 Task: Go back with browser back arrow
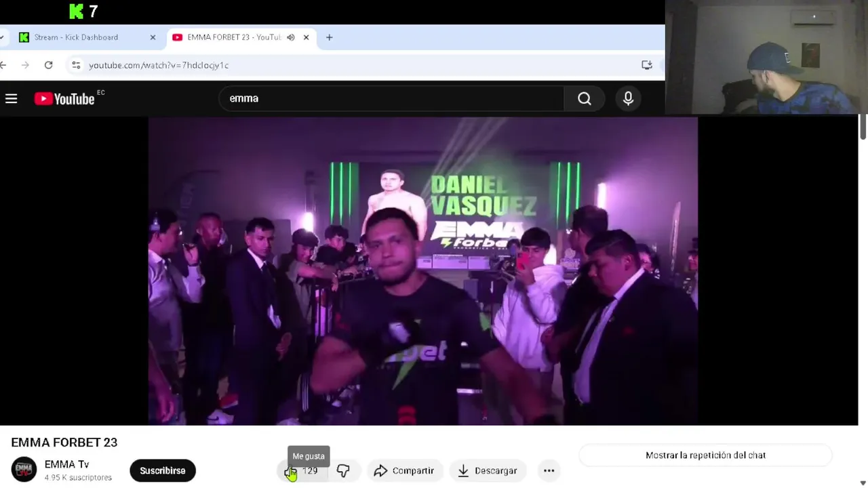(x=3, y=65)
